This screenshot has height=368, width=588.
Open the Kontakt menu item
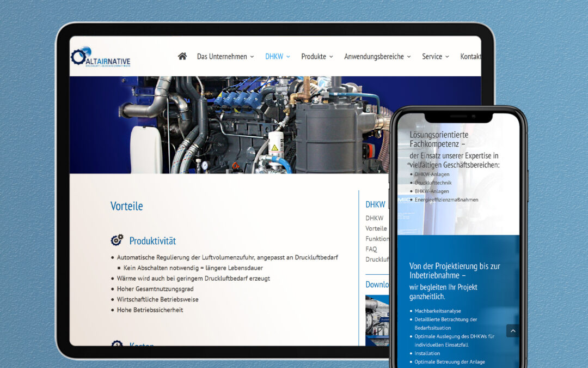point(470,56)
